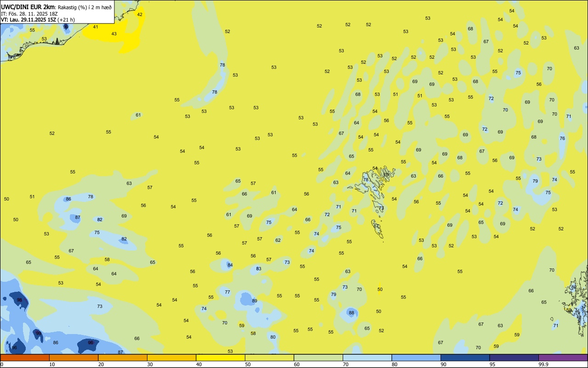Click the value "99" just below the title box
The height and width of the screenshot is (368, 588).
click(x=66, y=27)
